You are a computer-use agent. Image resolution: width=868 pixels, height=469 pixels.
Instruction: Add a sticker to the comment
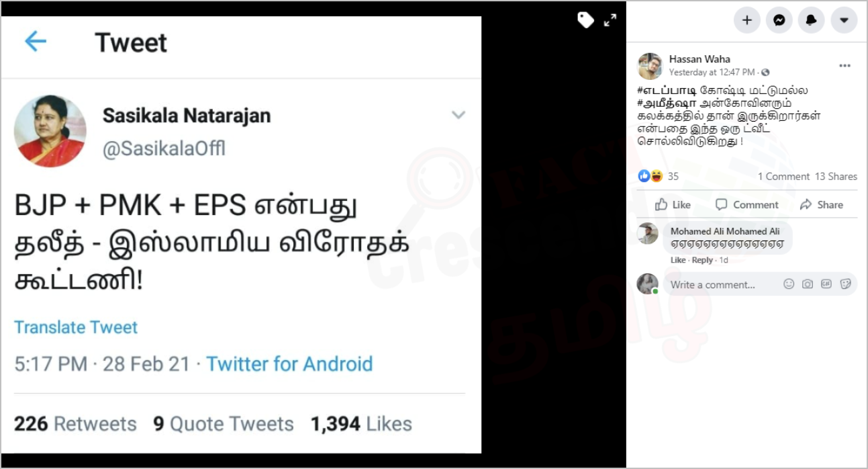click(x=845, y=284)
